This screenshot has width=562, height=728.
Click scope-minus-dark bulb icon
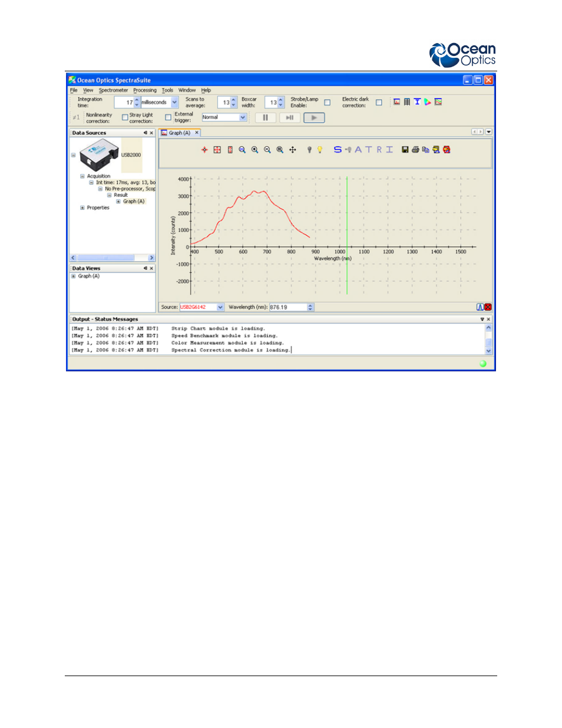click(348, 150)
